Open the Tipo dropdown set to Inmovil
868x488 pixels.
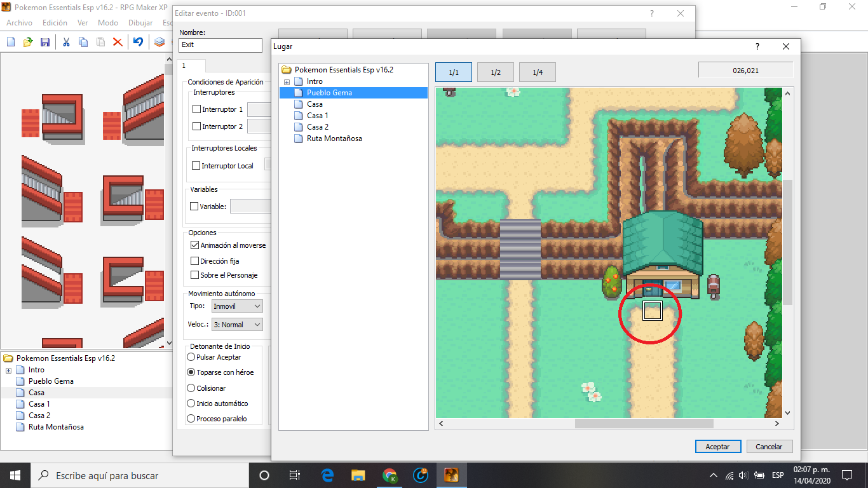coord(237,306)
